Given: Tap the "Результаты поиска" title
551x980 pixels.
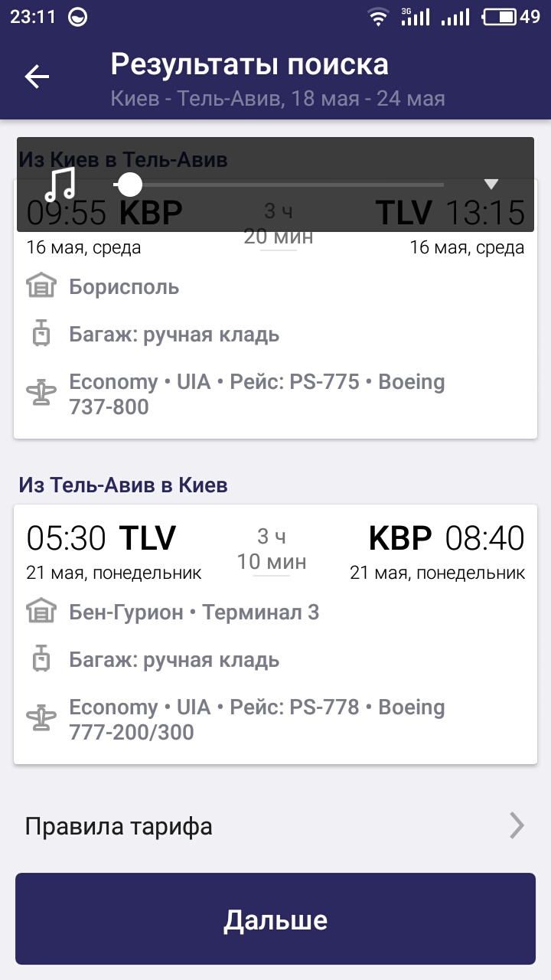Looking at the screenshot, I should pyautogui.click(x=249, y=65).
